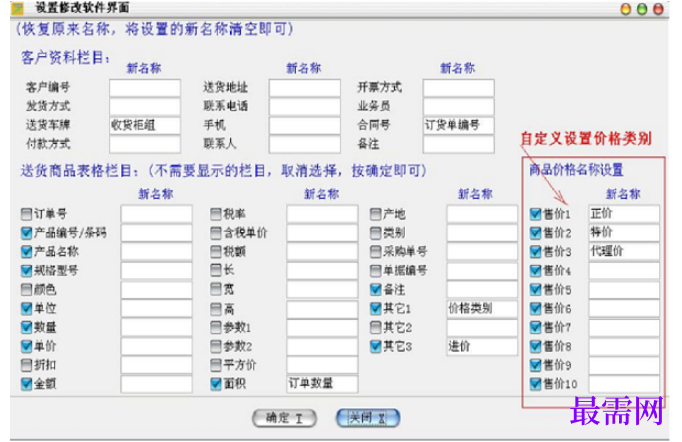Toggle the 售价8 checkbox
This screenshot has width=682, height=442.
point(535,346)
